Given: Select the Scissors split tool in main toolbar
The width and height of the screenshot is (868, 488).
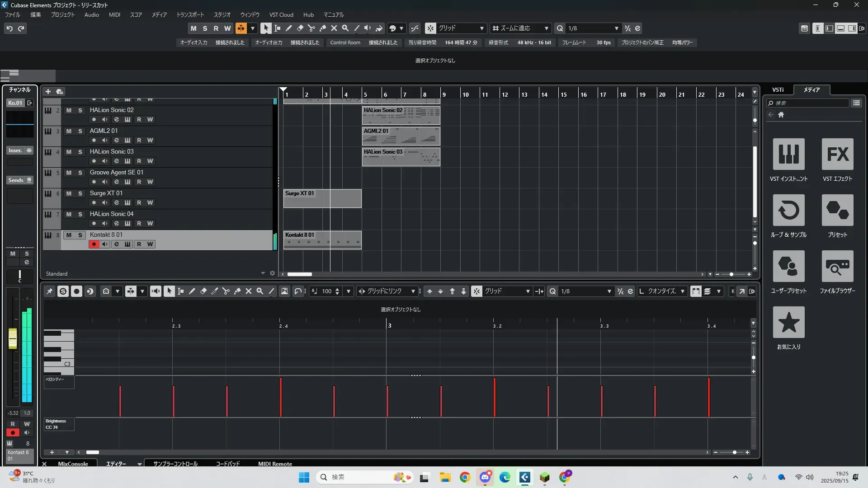Looking at the screenshot, I should coord(311,28).
